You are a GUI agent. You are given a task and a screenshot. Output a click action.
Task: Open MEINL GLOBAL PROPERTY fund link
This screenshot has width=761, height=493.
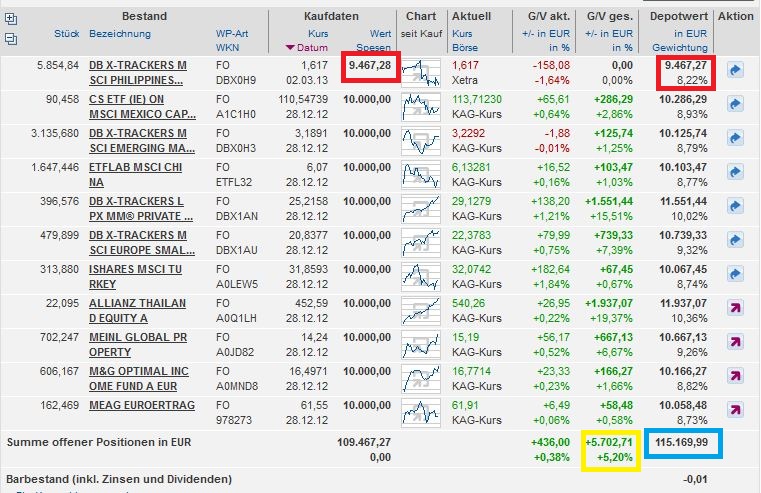click(x=138, y=345)
